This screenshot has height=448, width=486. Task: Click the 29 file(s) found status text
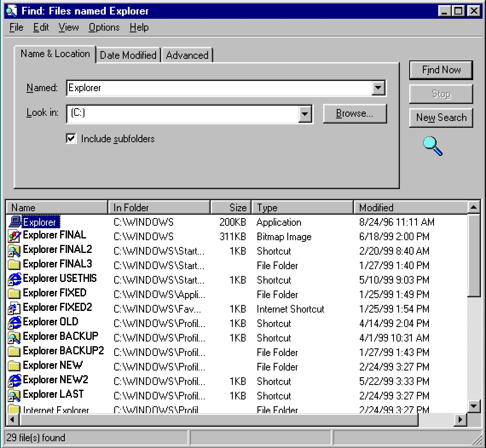tap(36, 437)
